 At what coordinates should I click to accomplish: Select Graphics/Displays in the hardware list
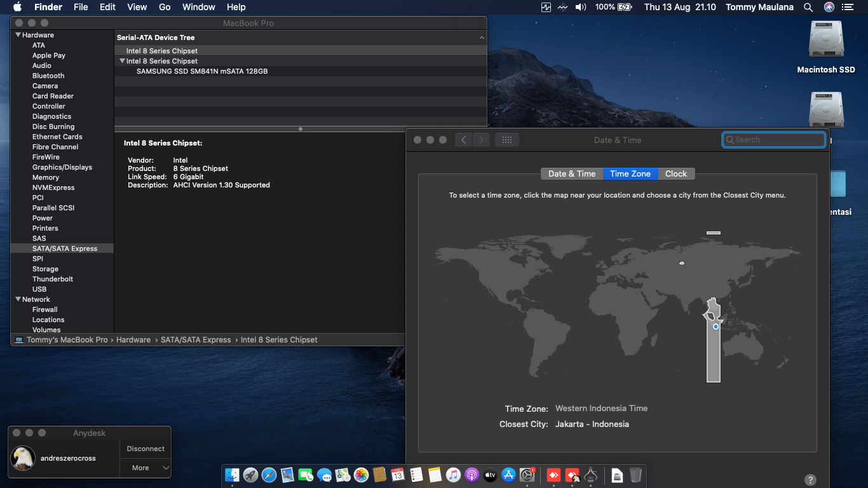(x=62, y=167)
